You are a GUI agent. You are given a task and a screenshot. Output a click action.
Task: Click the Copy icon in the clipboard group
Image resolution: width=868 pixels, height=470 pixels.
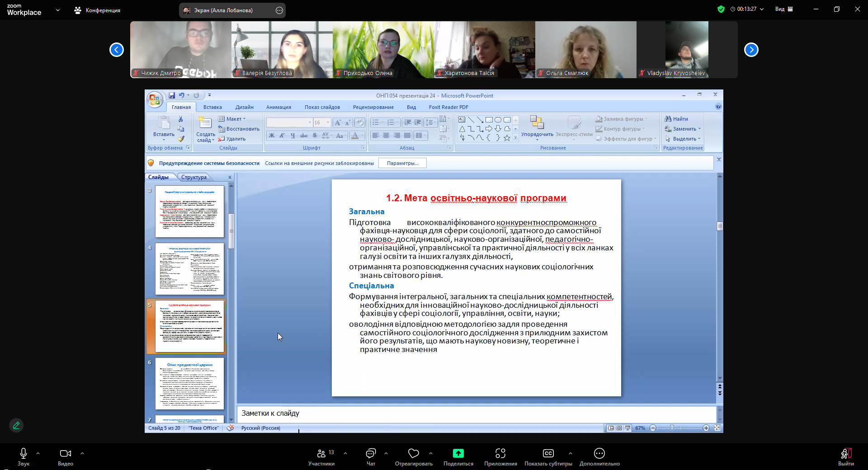pos(180,129)
